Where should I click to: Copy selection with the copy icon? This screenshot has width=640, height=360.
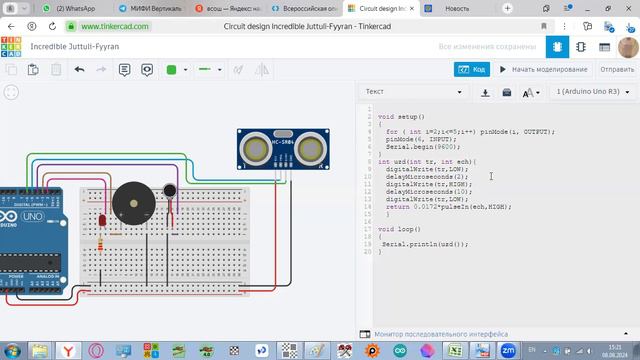[11, 70]
